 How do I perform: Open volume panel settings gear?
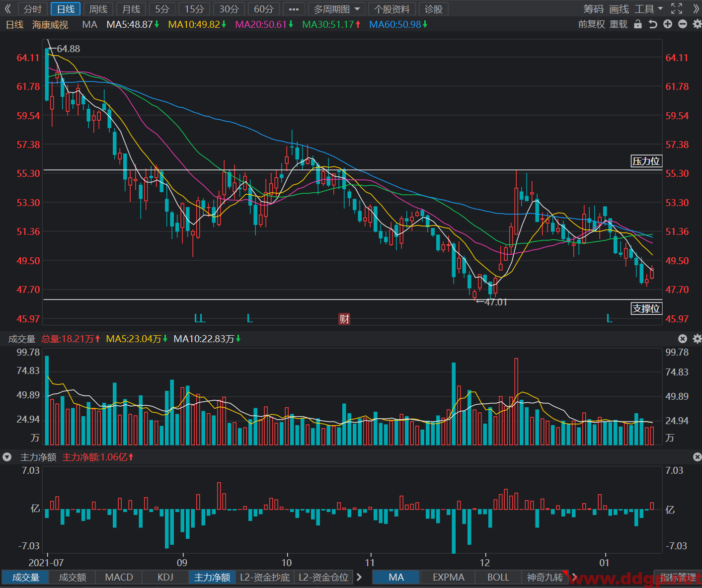point(697,339)
